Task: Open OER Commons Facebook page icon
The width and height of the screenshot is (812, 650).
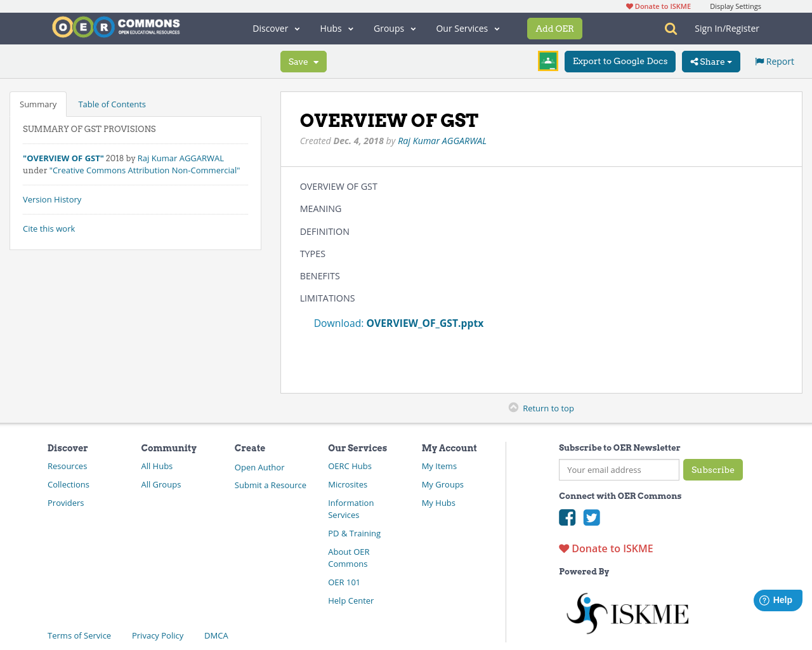Action: coord(566,517)
